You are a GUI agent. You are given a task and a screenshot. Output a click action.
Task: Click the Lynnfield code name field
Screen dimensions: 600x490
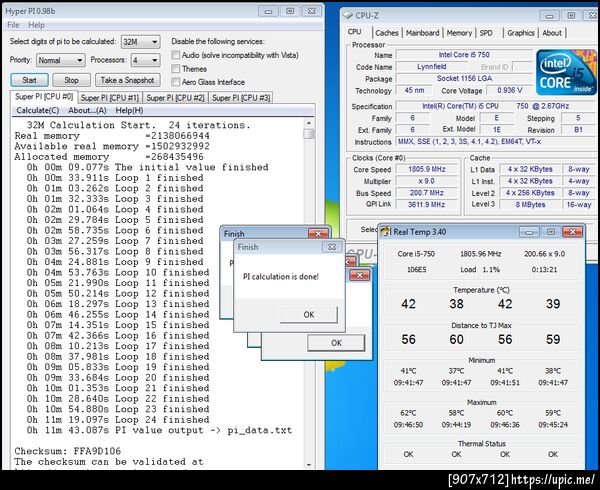tap(432, 67)
